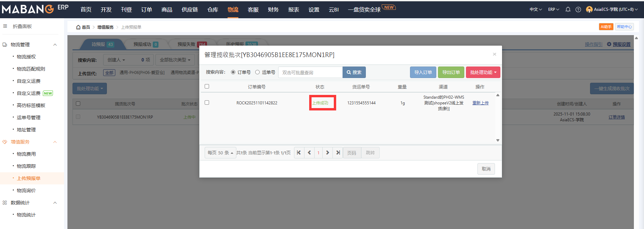Click the fold panel hamburger icon
The width and height of the screenshot is (644, 229).
[x=5, y=26]
